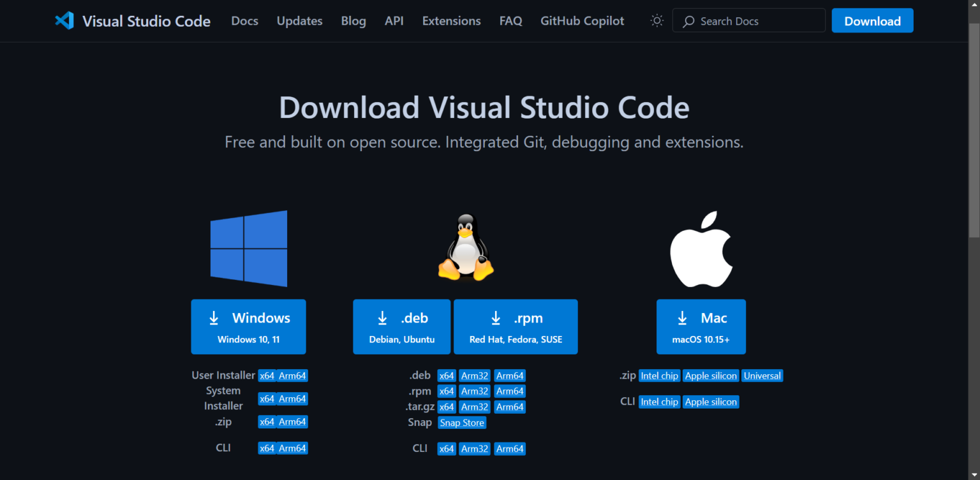Select Linux .rpm Arm64 link
Screen dimensions: 980x480
click(x=510, y=391)
